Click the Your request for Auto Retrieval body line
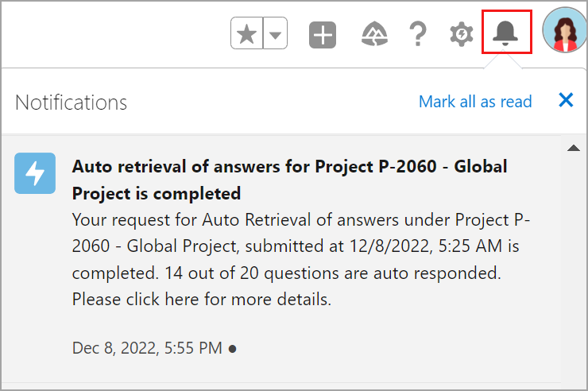588x391 pixels. pos(300,219)
